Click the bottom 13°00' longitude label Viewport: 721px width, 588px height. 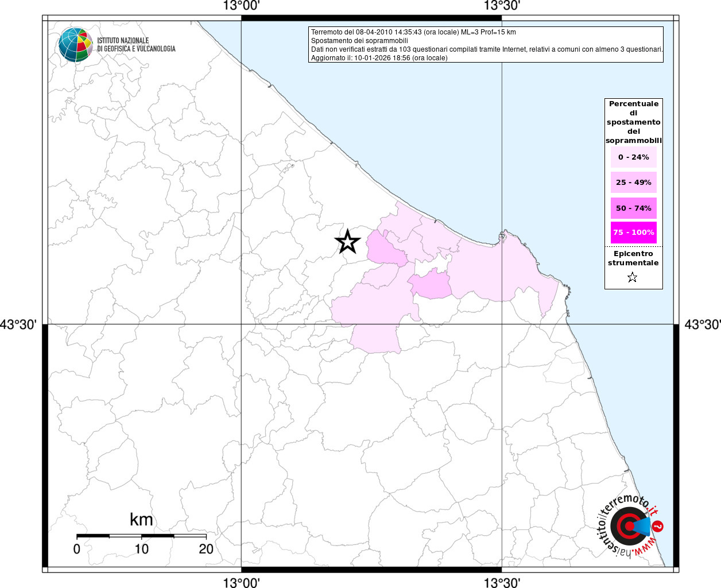point(241,583)
